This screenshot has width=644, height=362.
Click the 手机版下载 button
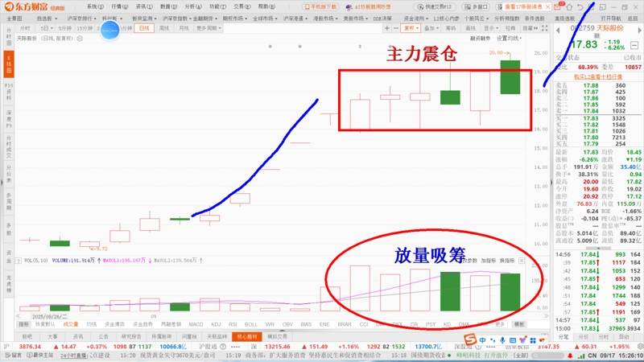click(320, 7)
